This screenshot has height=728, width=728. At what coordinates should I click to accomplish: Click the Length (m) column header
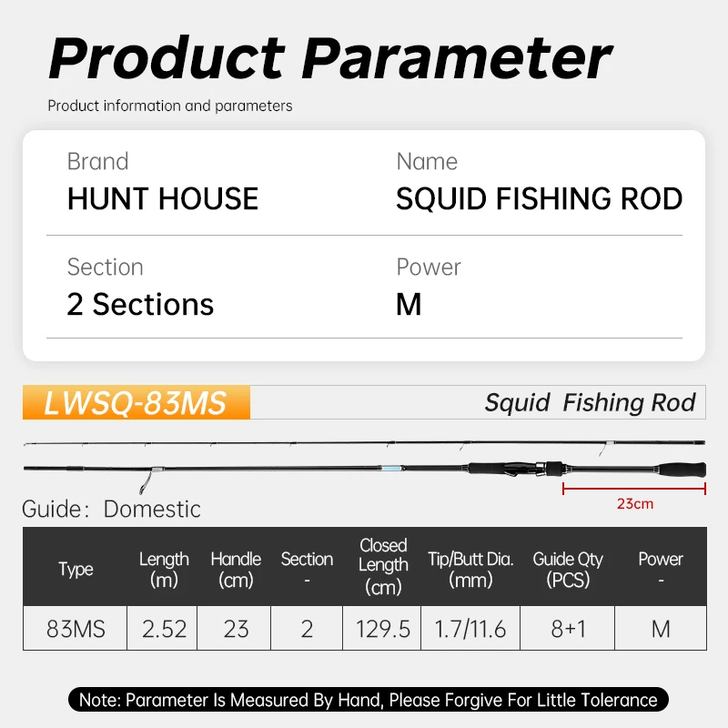tap(164, 569)
